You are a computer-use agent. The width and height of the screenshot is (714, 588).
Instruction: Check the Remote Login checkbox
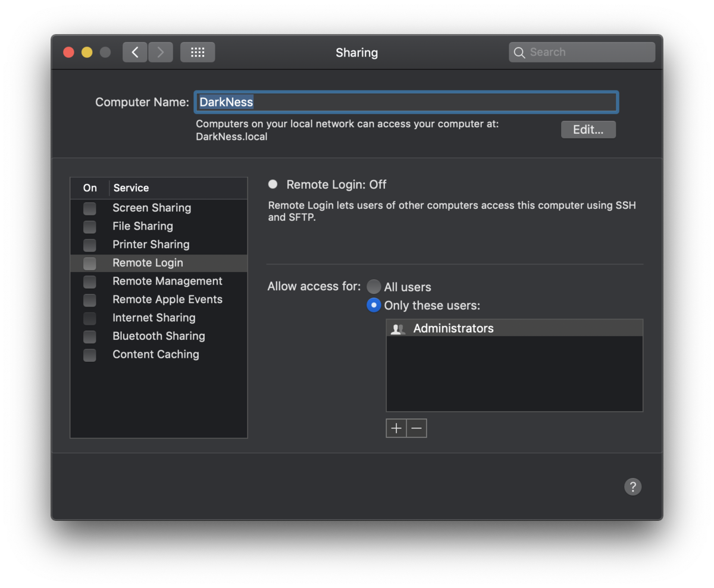89,263
